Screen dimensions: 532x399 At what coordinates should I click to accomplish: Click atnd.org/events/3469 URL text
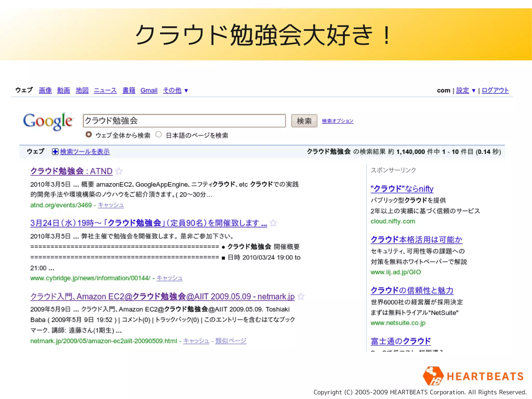pos(61,205)
